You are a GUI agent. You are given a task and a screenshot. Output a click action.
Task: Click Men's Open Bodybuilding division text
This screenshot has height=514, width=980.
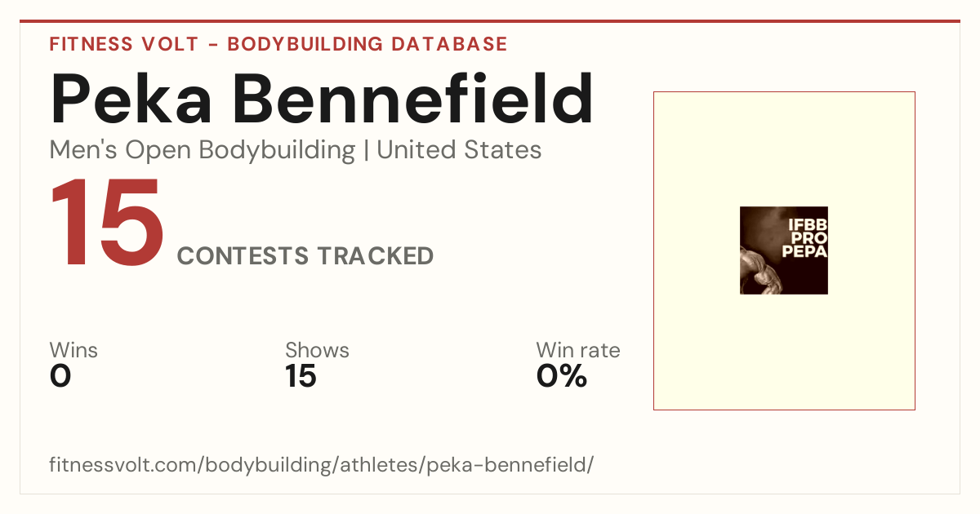pyautogui.click(x=203, y=151)
